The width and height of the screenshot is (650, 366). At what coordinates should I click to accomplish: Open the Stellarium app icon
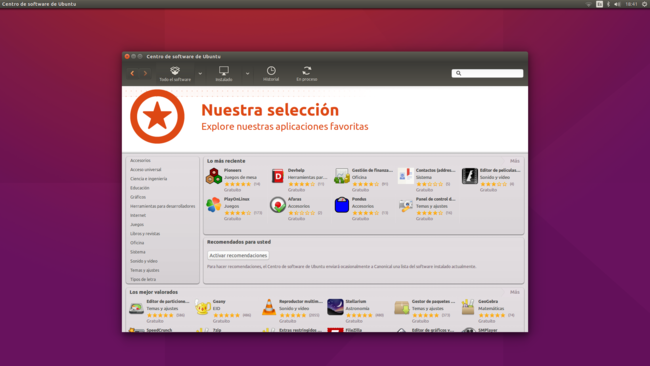point(335,308)
